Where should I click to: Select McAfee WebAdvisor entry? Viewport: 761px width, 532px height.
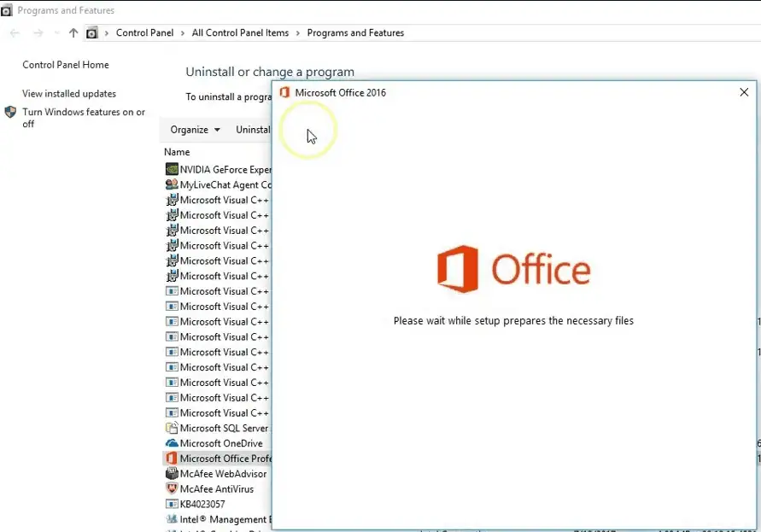click(x=218, y=473)
